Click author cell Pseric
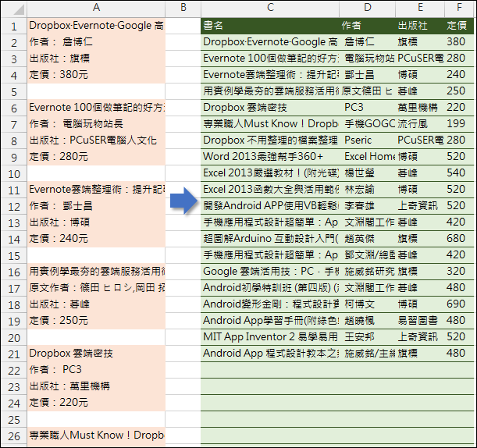Image resolution: width=477 pixels, height=448 pixels. pyautogui.click(x=368, y=140)
